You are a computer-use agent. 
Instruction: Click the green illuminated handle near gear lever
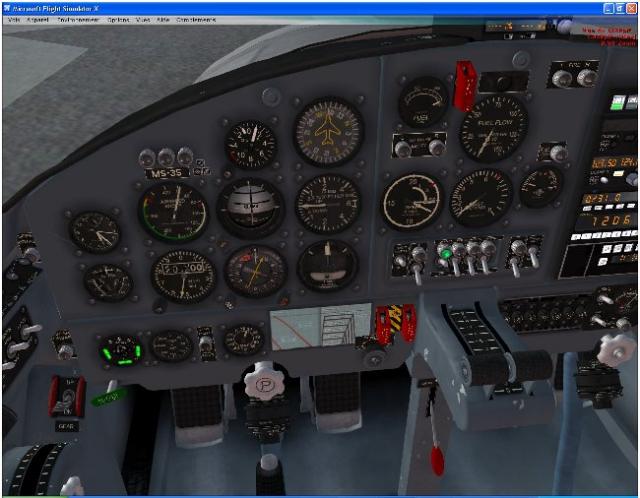click(109, 397)
